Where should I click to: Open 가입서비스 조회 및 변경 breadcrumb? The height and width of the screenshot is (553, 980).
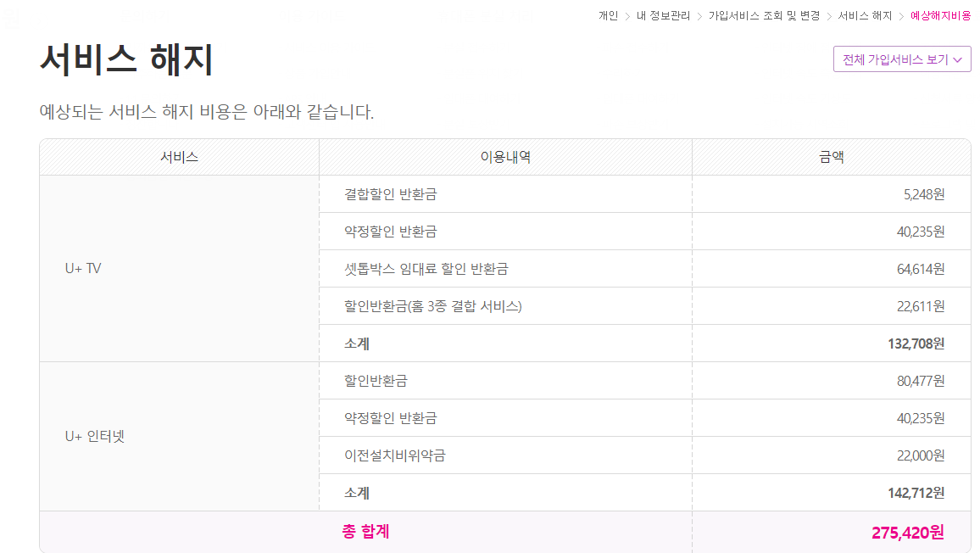click(764, 15)
